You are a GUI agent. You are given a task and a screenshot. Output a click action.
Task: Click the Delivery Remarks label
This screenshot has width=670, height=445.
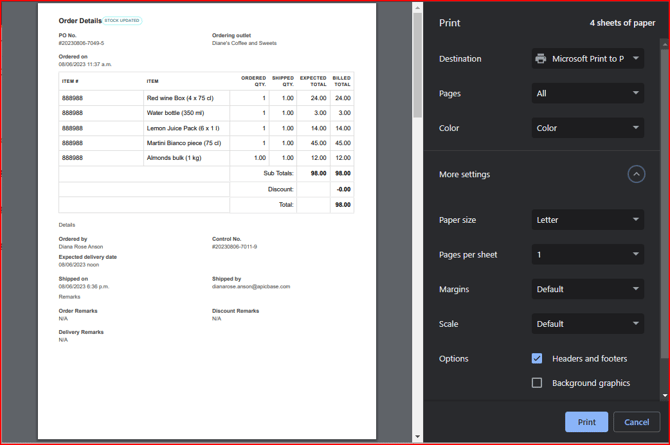(x=81, y=332)
